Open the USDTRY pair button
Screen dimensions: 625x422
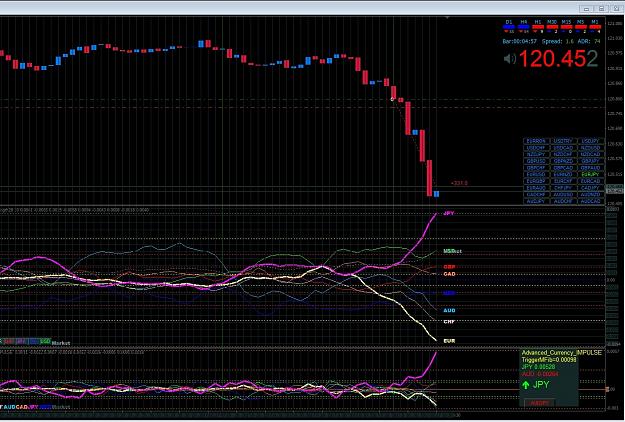click(564, 141)
